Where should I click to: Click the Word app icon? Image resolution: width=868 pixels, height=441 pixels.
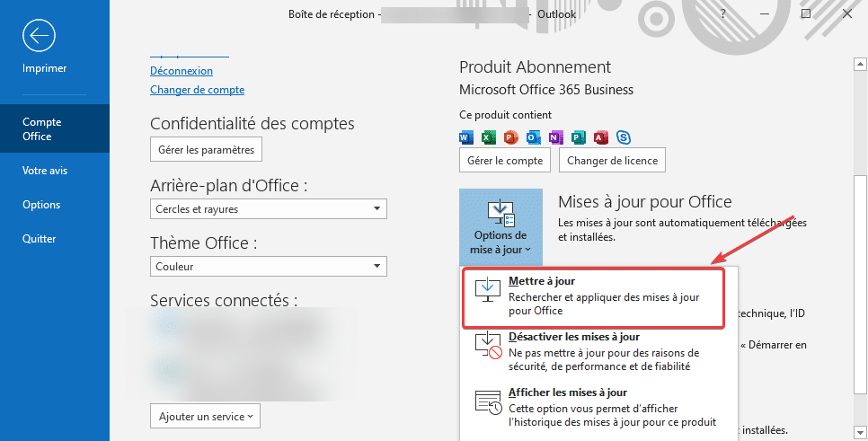coord(466,137)
